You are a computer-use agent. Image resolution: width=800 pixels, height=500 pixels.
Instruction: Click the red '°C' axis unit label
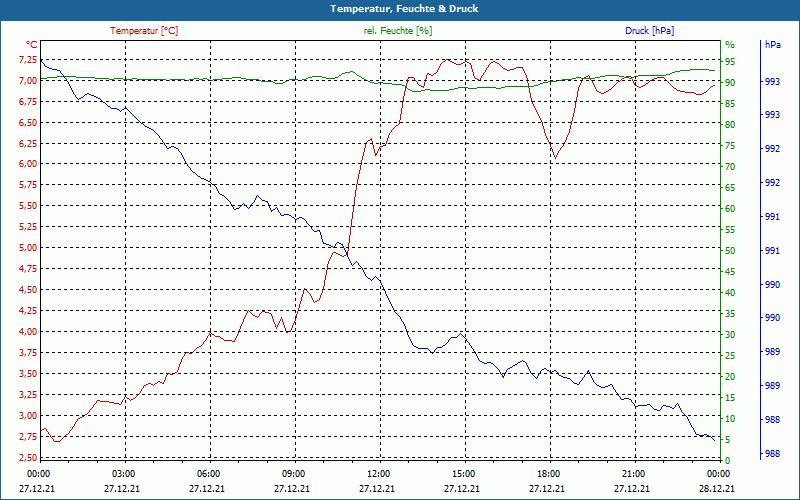click(32, 45)
